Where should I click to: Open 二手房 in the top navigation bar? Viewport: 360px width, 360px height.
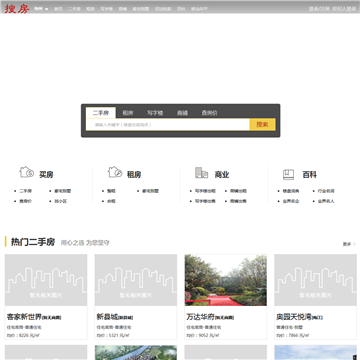click(74, 9)
